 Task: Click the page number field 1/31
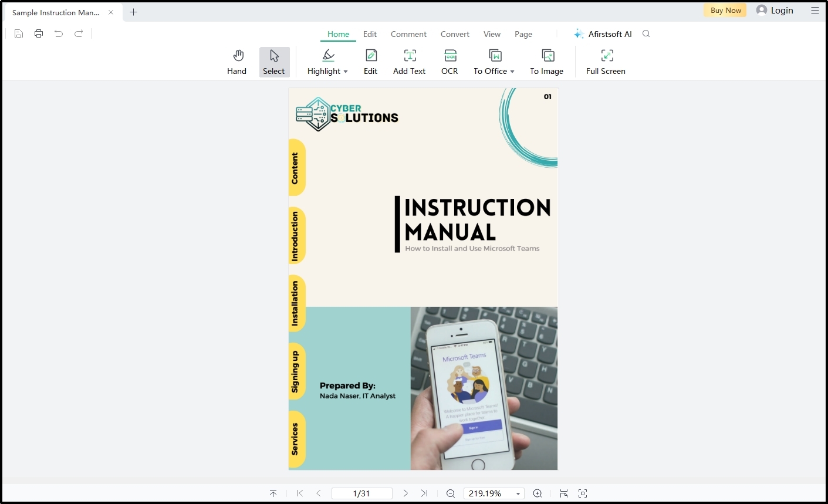coord(362,493)
